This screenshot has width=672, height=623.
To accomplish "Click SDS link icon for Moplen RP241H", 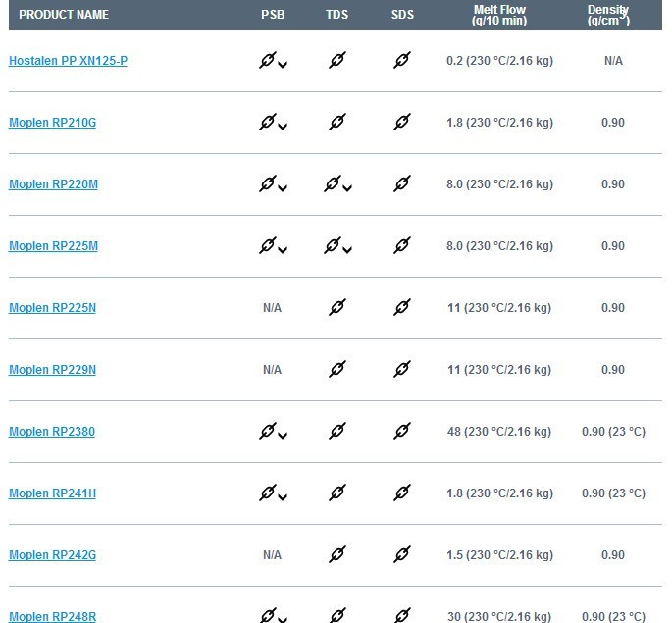I will pyautogui.click(x=402, y=493).
